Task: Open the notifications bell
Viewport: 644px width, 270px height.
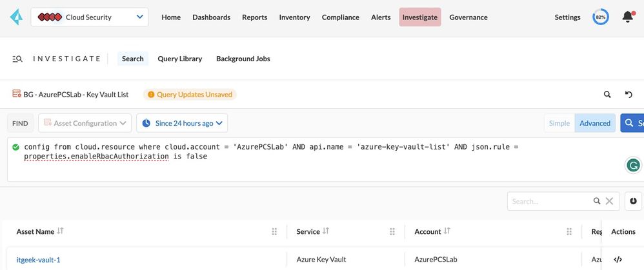Action: coord(627,17)
